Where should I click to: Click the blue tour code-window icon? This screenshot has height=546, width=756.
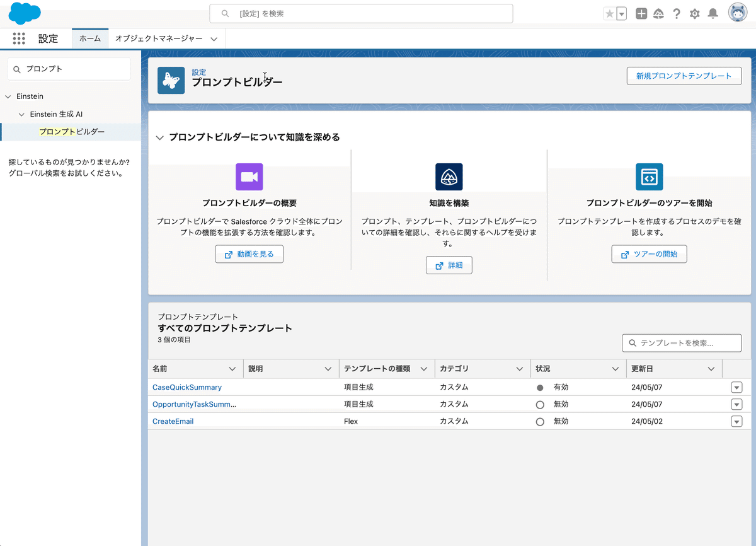649,177
